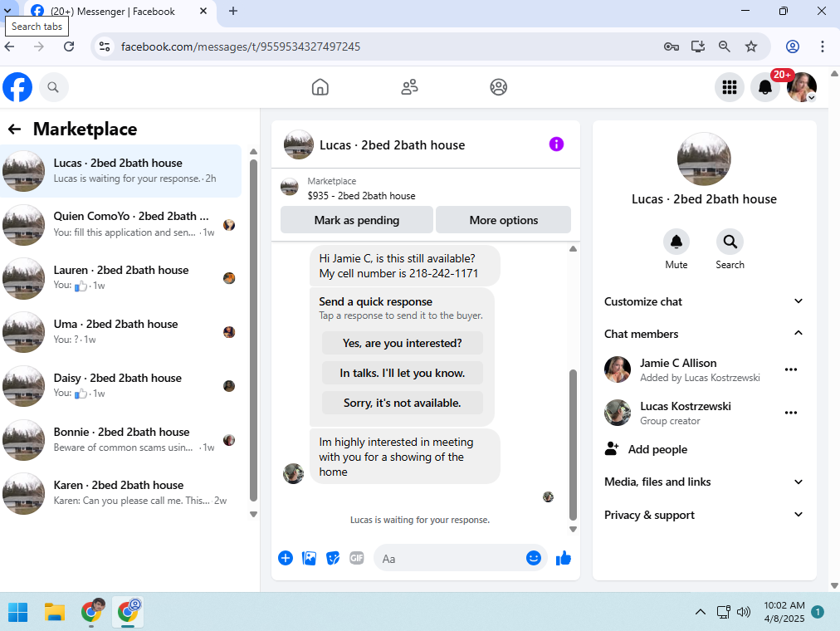The image size is (840, 631).
Task: Expand Privacy & support section
Action: (704, 515)
